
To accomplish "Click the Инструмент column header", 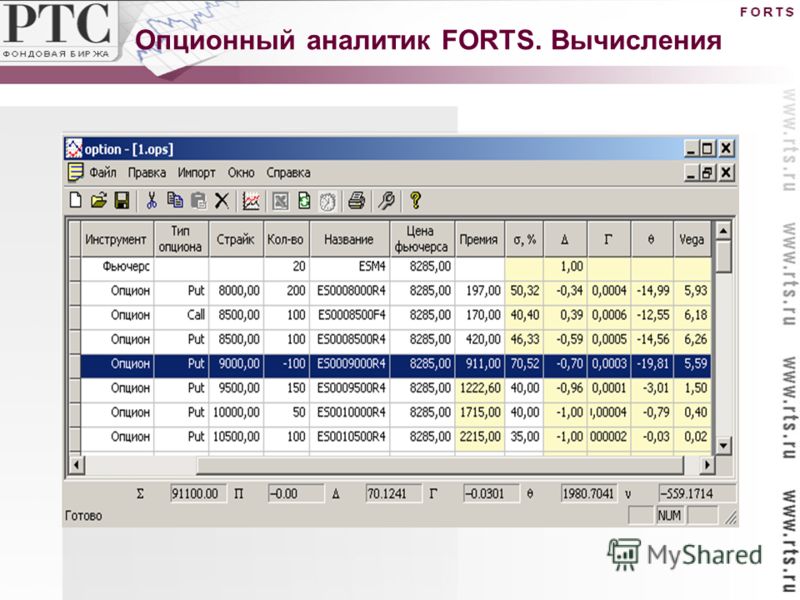I will pyautogui.click(x=117, y=239).
